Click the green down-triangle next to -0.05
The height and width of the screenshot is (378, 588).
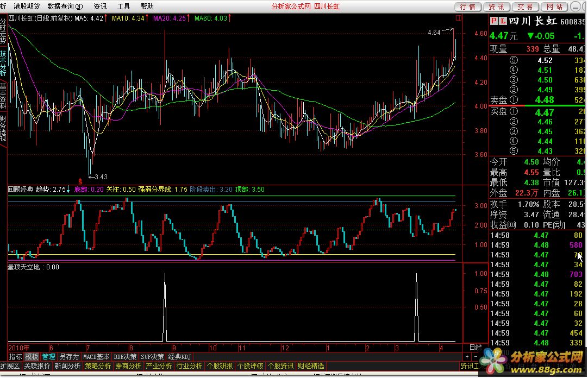pos(530,36)
